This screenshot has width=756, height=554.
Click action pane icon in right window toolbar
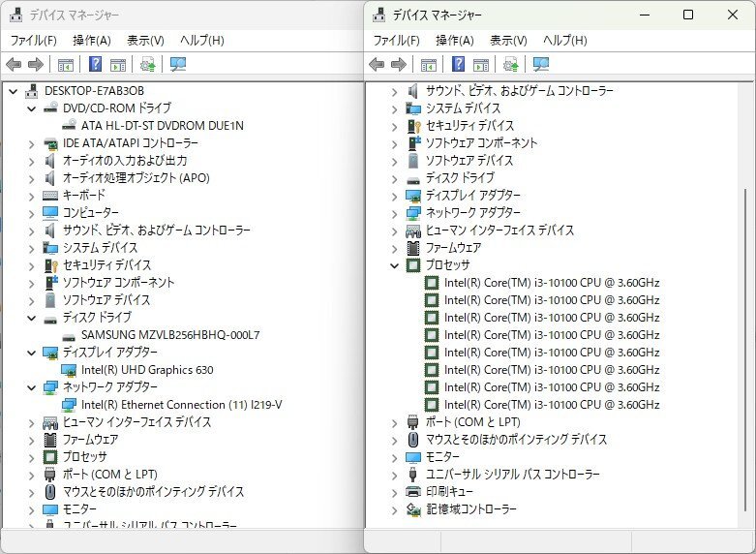[481, 64]
